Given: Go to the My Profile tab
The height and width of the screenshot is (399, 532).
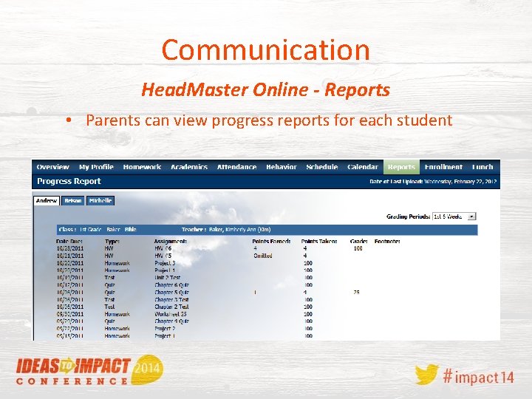Looking at the screenshot, I should (x=96, y=167).
